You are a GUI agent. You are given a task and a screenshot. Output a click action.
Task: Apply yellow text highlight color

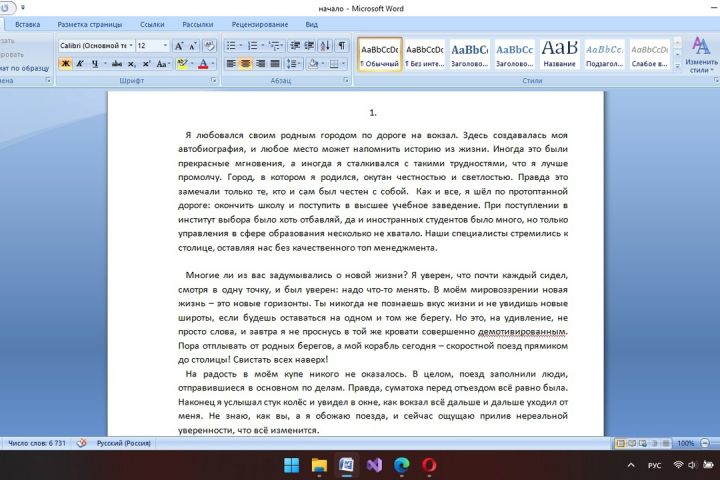coord(182,64)
